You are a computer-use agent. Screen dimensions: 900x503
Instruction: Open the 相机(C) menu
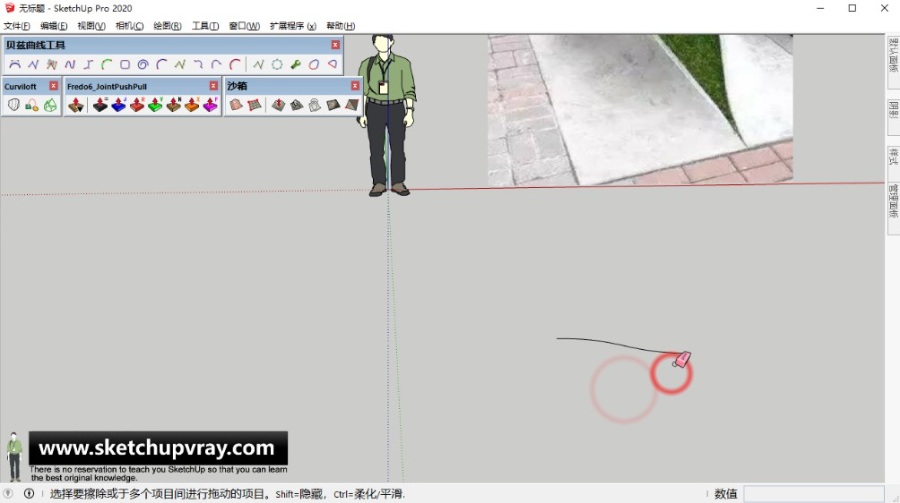click(x=129, y=26)
